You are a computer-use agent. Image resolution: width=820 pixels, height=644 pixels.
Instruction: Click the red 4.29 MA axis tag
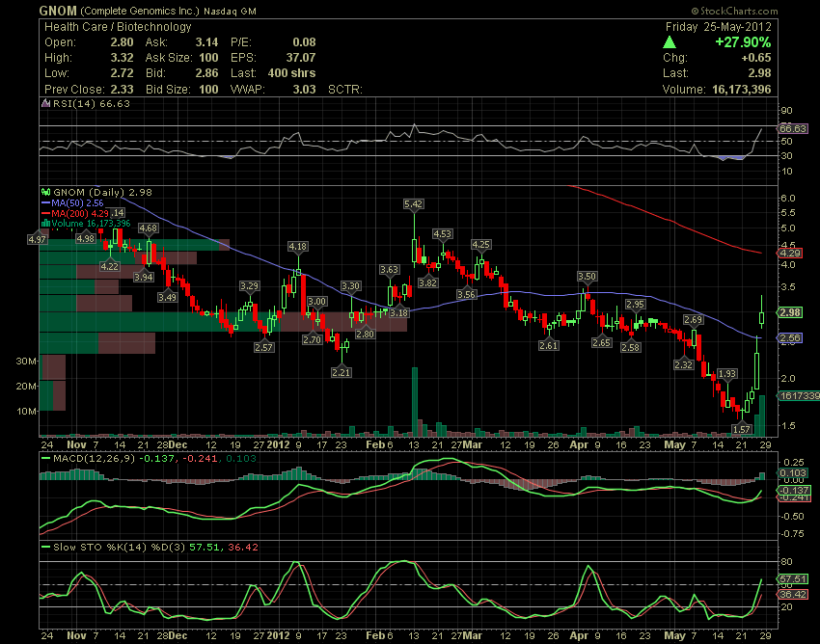coord(790,253)
